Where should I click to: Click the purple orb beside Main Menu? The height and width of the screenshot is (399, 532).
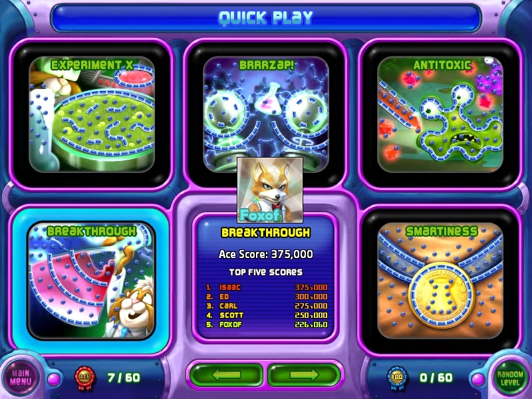click(x=53, y=379)
